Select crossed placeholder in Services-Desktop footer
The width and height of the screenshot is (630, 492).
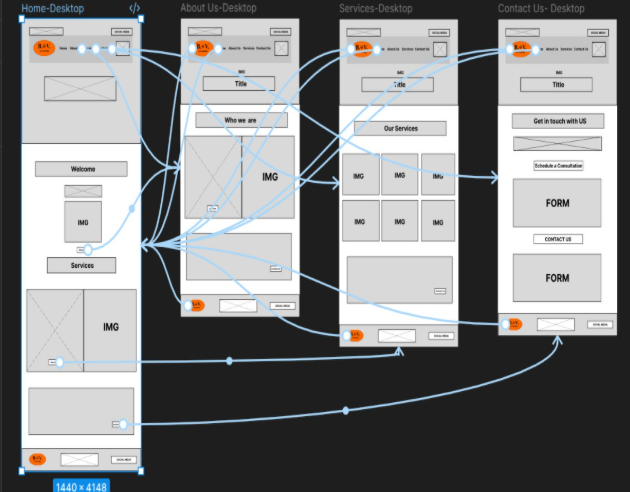(397, 336)
